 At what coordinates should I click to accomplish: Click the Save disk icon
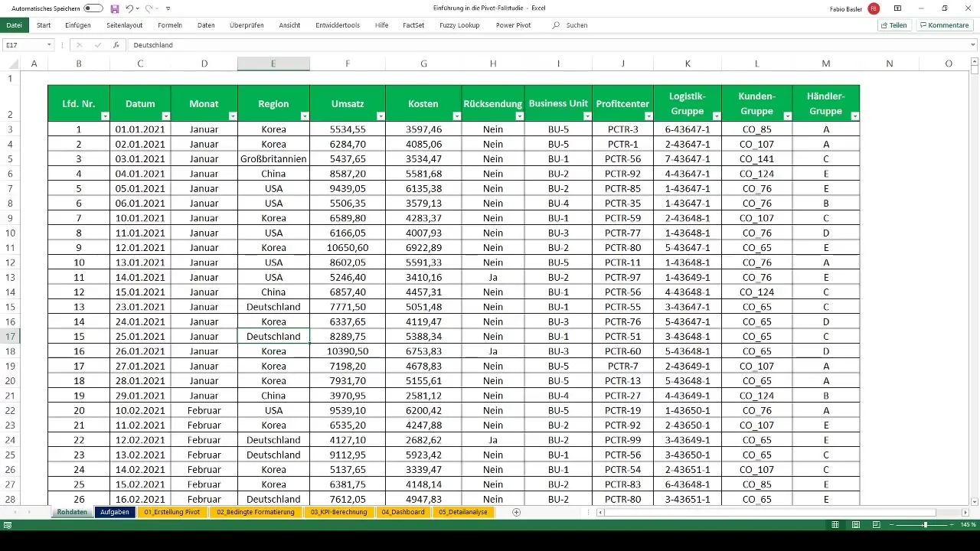115,8
